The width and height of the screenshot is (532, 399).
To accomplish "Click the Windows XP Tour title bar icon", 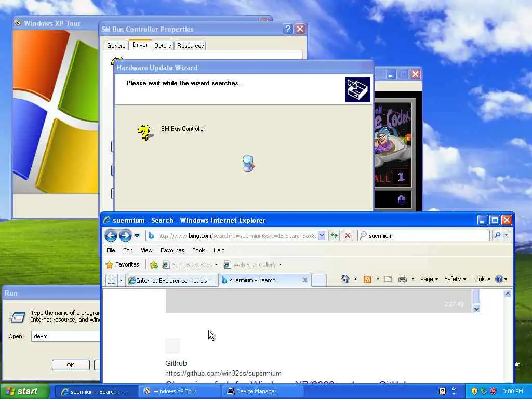I will click(x=18, y=23).
